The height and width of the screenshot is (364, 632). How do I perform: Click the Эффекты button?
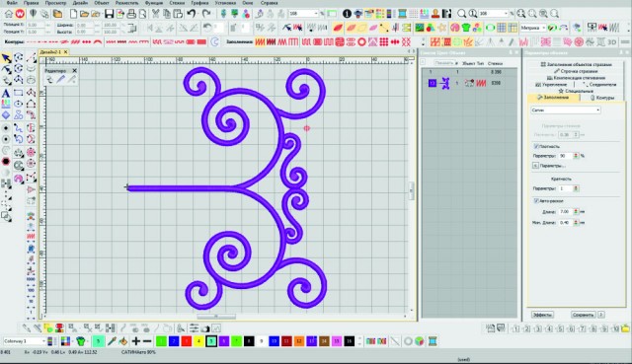(542, 315)
